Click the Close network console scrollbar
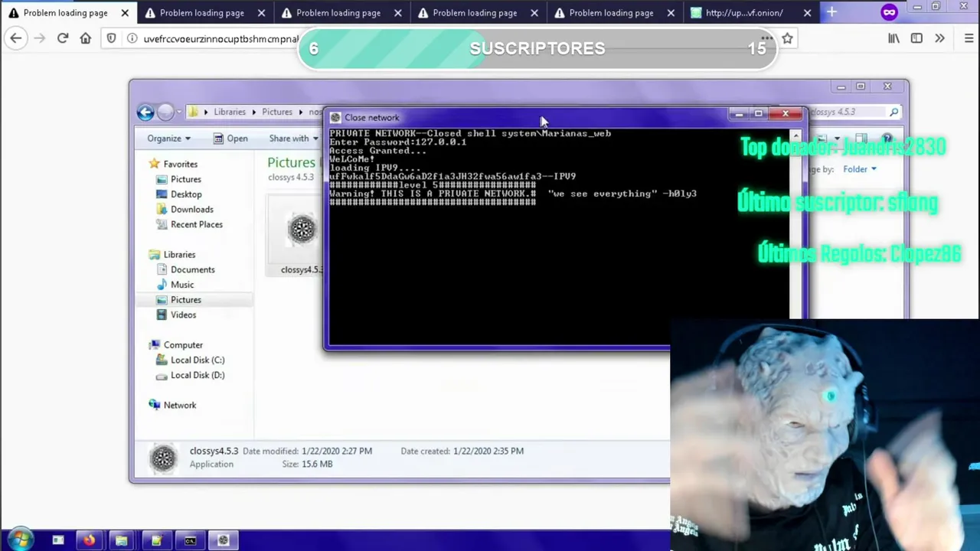 coord(796,223)
